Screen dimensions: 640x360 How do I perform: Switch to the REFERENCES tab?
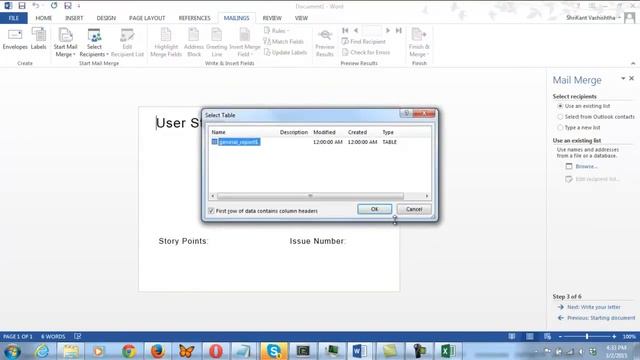[194, 18]
